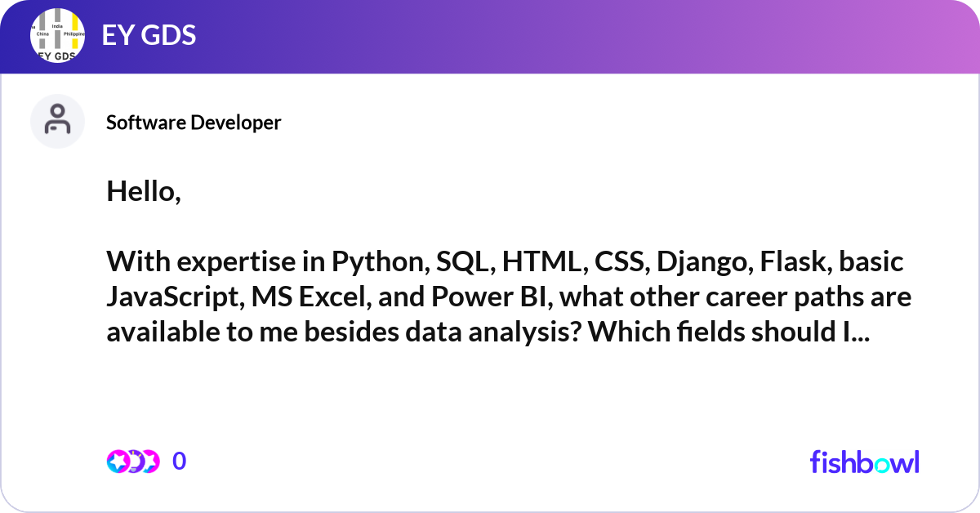980x513 pixels.
Task: Click the fishbowl wordmark logo
Action: coord(864,462)
